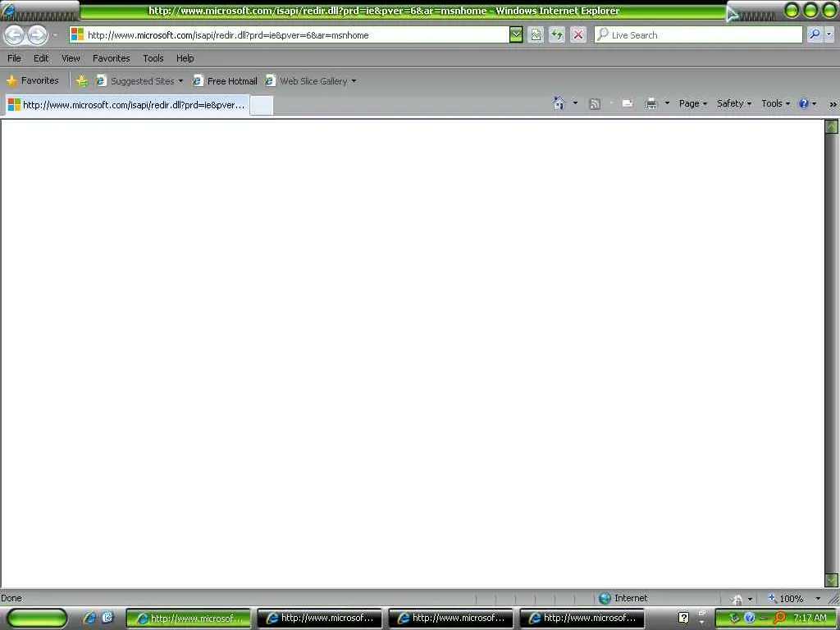Stop loading with the red X icon
Screen dimensions: 840x630
click(x=578, y=35)
